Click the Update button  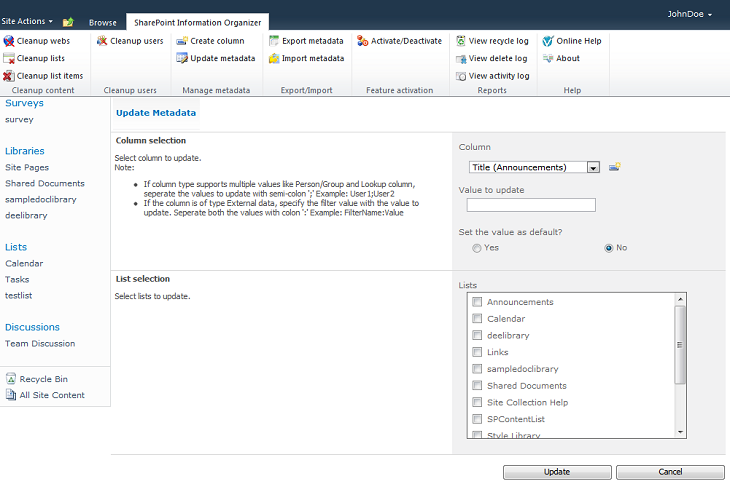pos(557,472)
